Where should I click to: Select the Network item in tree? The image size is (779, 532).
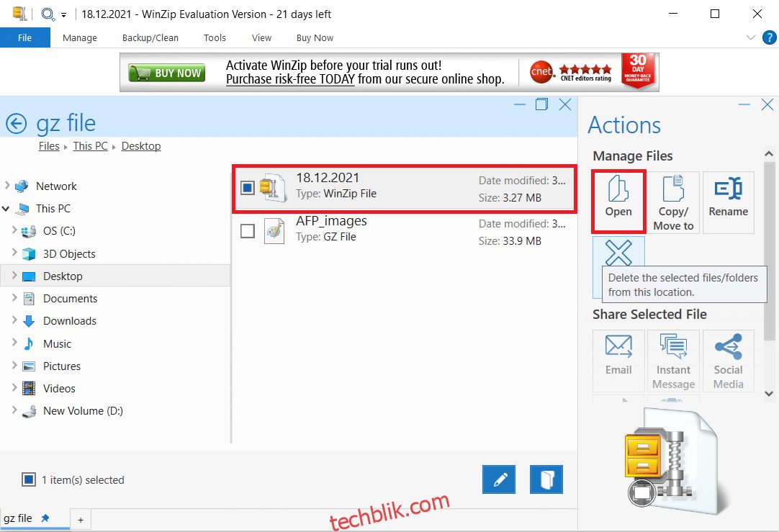coord(56,186)
